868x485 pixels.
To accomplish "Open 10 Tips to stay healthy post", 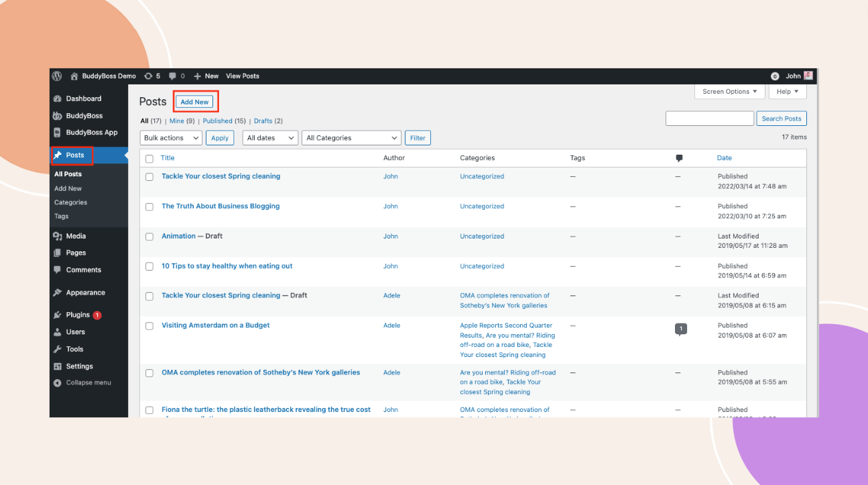I will pyautogui.click(x=227, y=266).
